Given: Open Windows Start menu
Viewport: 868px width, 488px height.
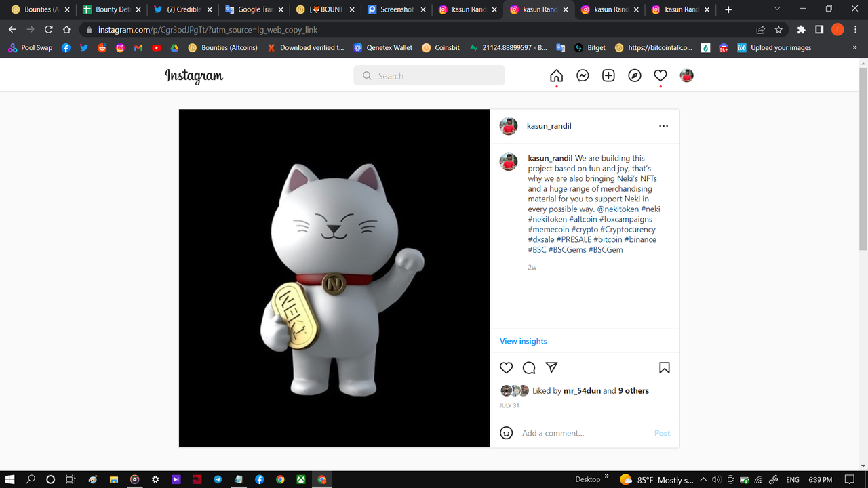Looking at the screenshot, I should [x=10, y=479].
